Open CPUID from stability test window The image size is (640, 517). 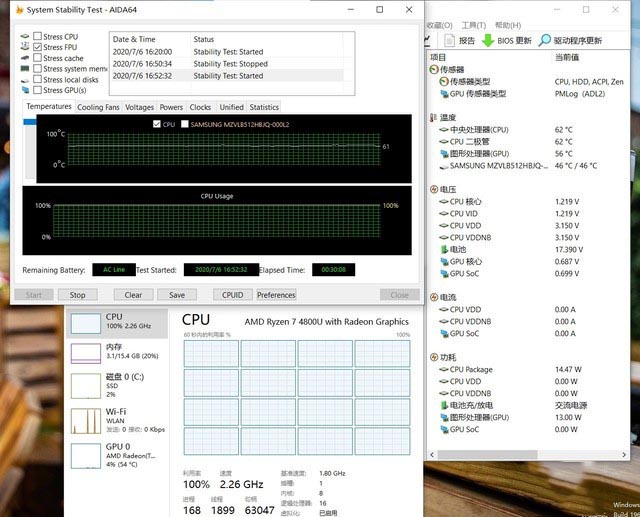pos(233,295)
